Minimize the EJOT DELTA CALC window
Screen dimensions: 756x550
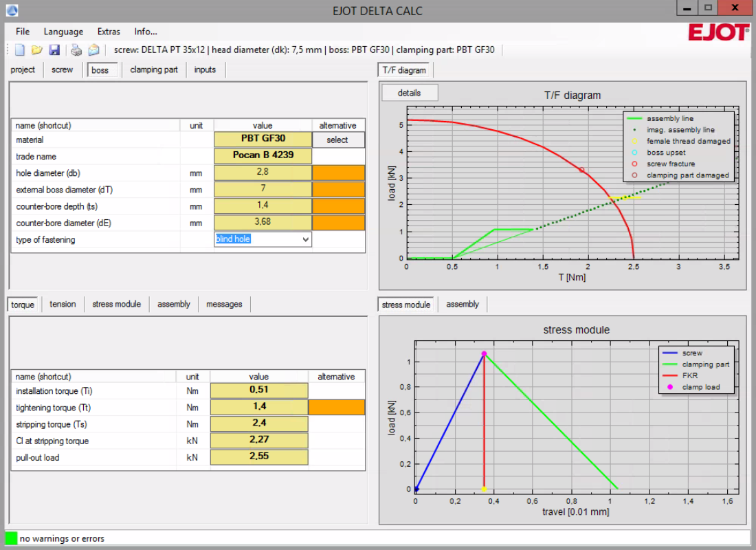point(687,8)
